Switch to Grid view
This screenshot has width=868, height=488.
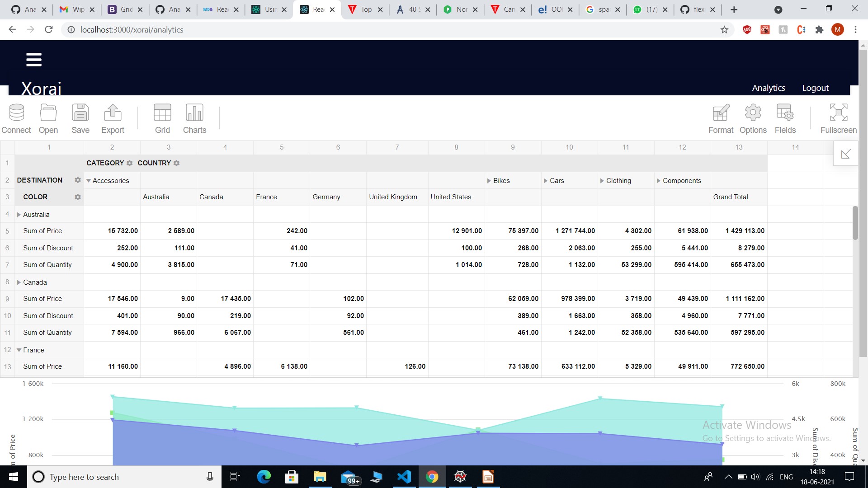[162, 118]
